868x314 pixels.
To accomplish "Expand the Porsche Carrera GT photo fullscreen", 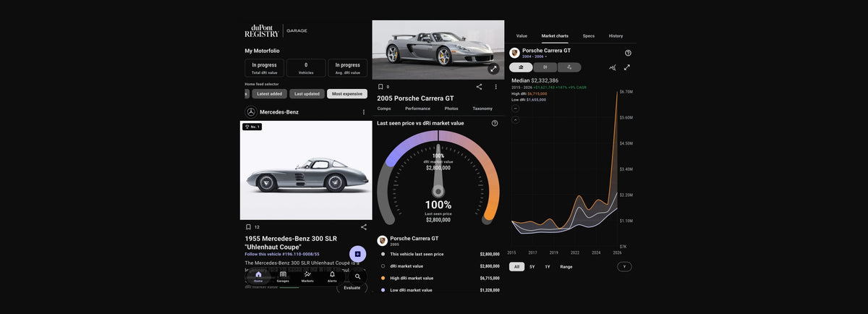I will point(493,69).
